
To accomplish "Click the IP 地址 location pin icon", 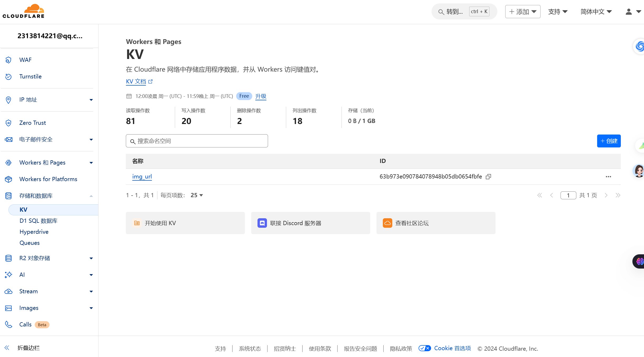I will [8, 100].
